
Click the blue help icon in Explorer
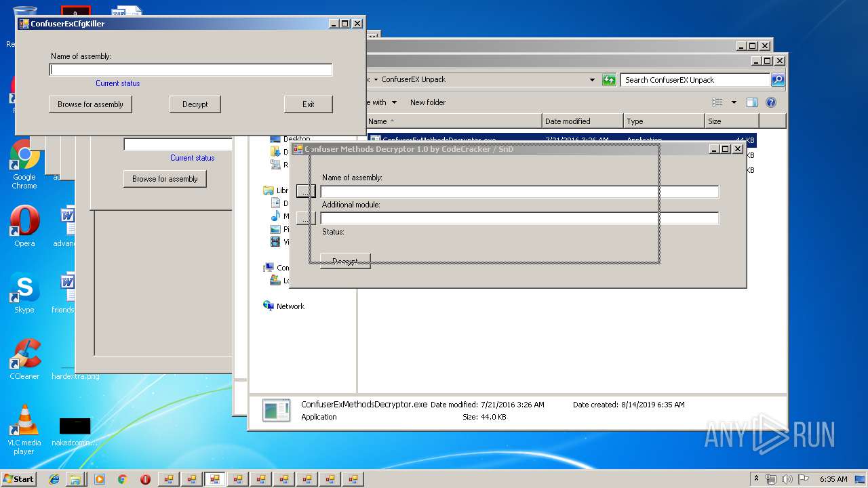point(771,102)
